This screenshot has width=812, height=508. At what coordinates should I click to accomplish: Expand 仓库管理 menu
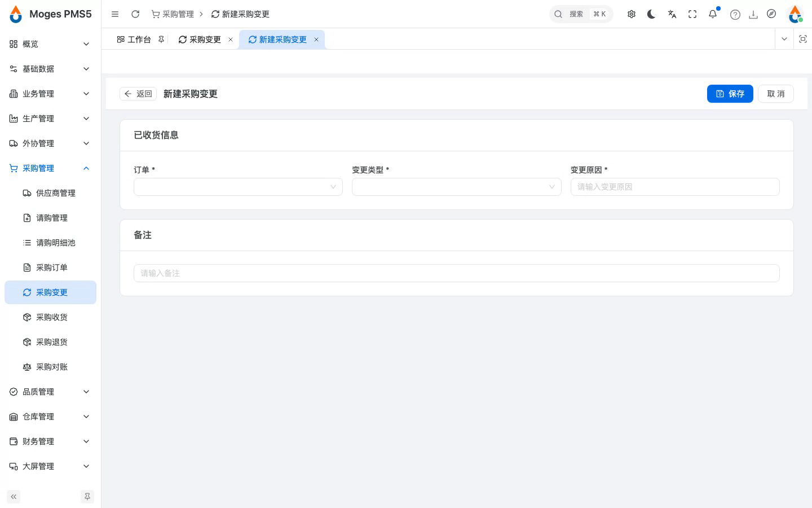(x=50, y=417)
